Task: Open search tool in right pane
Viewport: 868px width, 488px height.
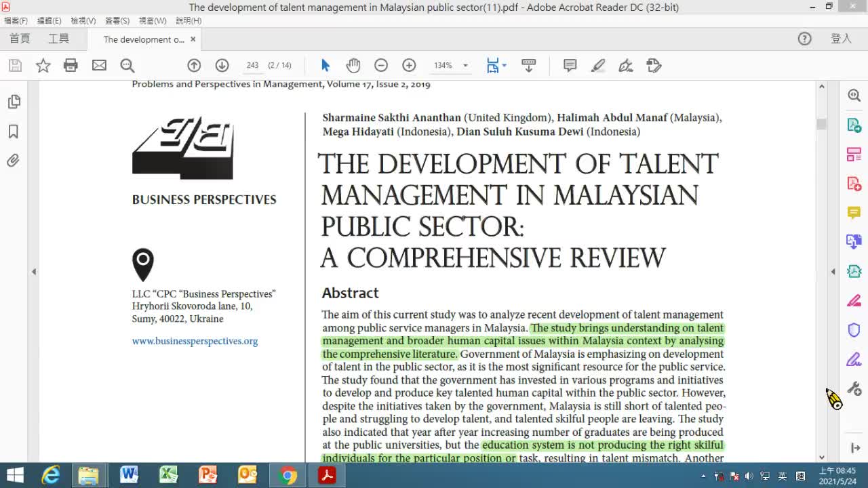Action: [854, 95]
